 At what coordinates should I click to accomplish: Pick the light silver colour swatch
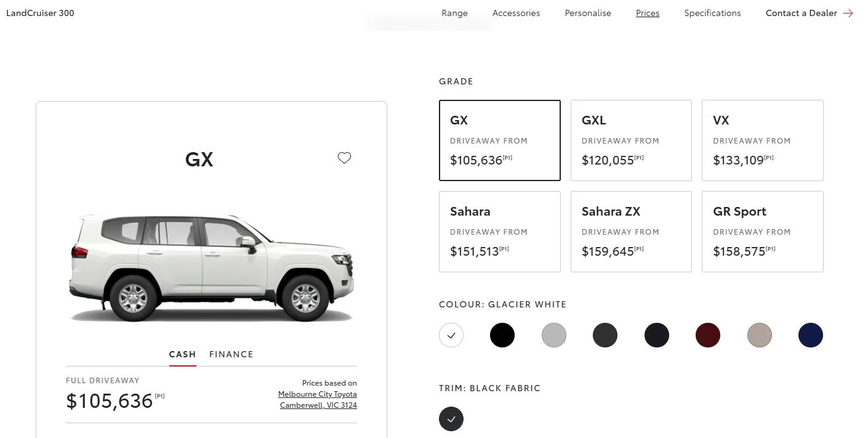pos(554,335)
